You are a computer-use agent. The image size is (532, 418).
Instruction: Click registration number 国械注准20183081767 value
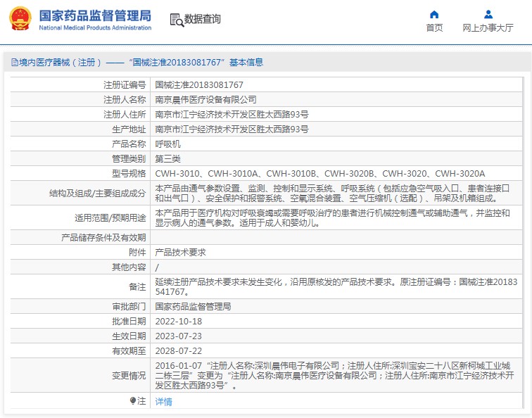(199, 85)
